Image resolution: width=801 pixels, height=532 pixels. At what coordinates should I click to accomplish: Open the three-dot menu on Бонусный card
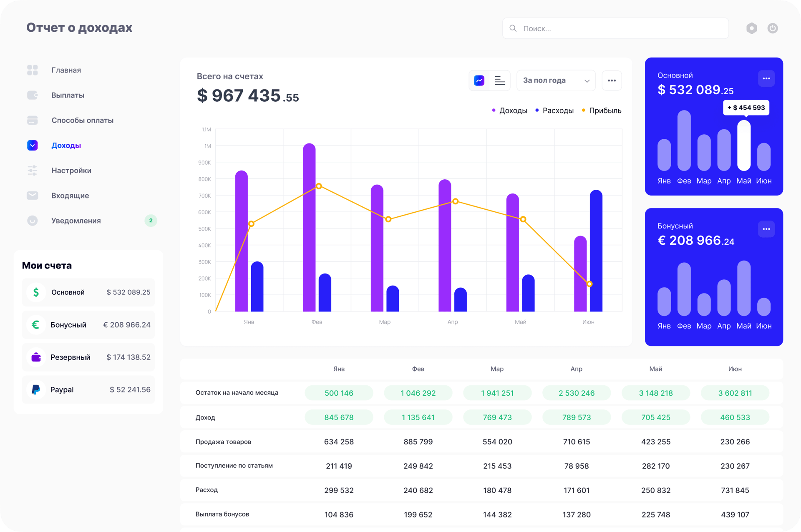click(x=766, y=229)
